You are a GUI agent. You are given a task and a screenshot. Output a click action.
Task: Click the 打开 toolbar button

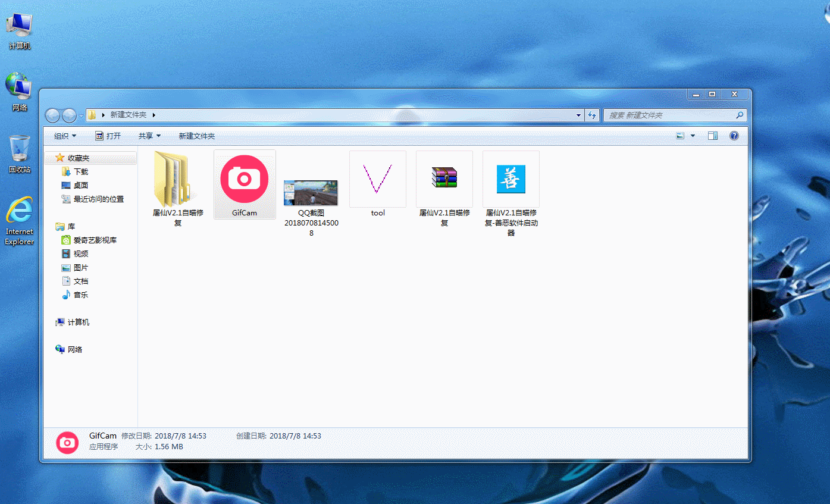(108, 136)
